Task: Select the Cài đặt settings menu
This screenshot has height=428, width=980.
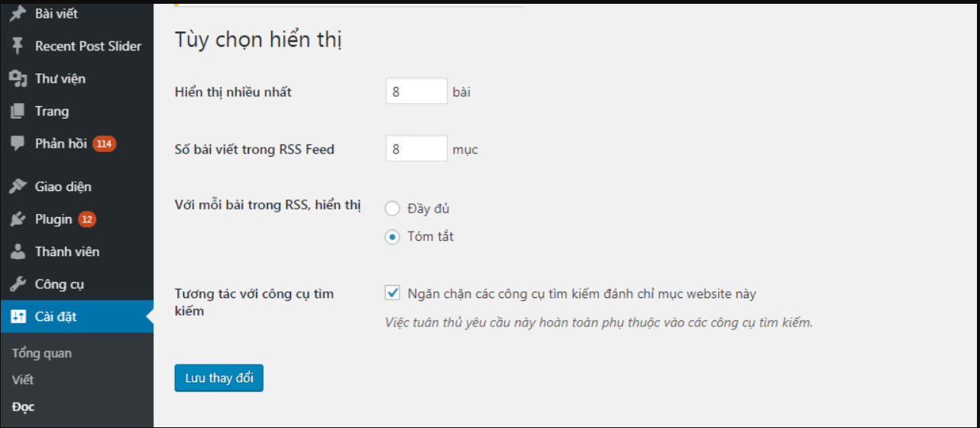Action: pos(76,317)
